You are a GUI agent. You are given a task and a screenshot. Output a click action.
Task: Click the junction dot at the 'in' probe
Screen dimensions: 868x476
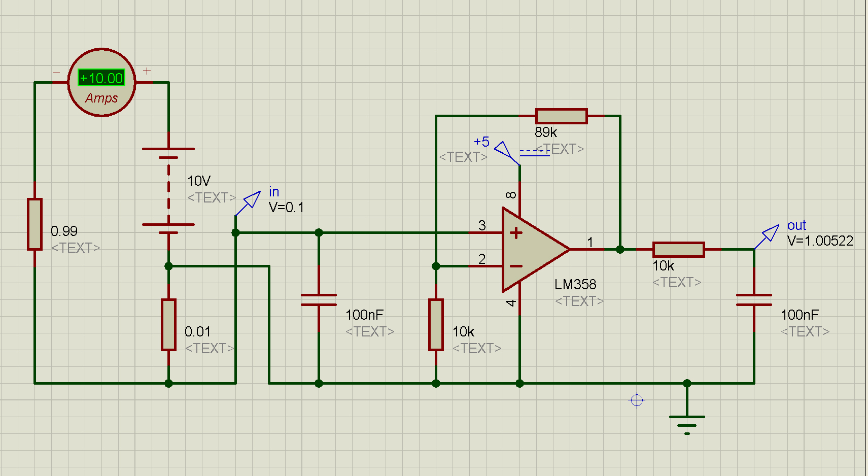[x=235, y=233]
